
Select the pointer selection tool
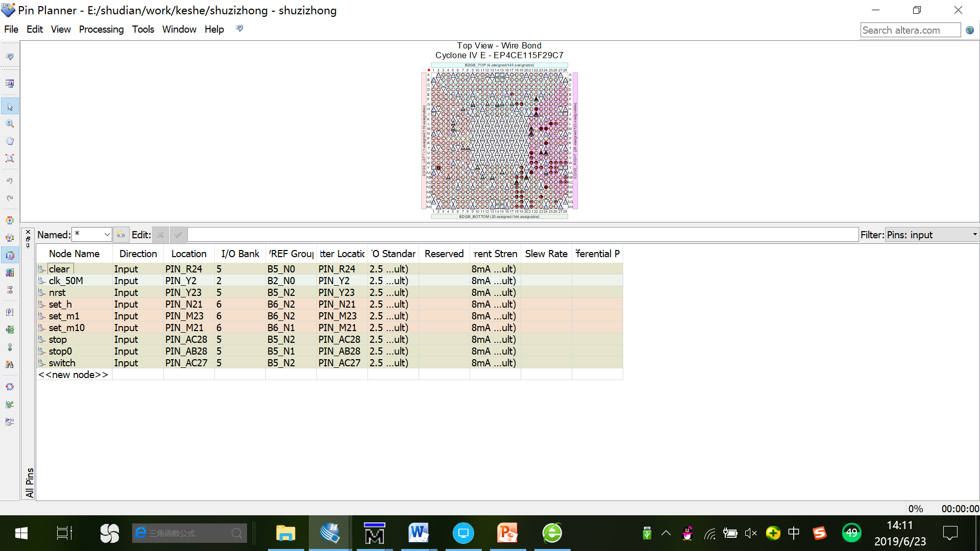tap(10, 107)
